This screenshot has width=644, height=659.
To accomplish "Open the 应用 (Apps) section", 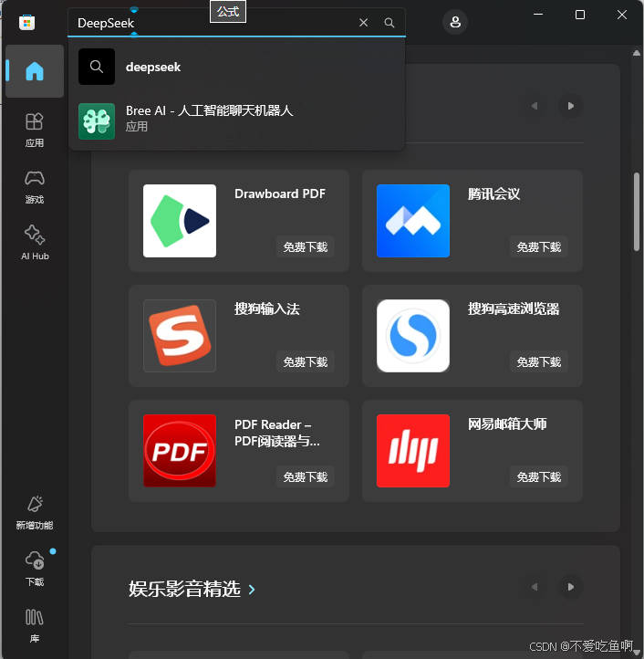I will pos(35,130).
